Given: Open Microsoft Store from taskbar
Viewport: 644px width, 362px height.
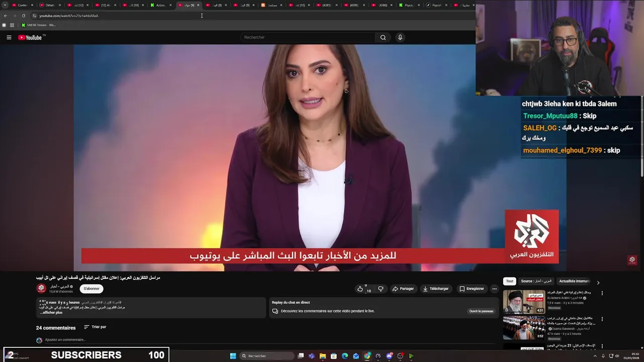Looking at the screenshot, I should pos(334,356).
